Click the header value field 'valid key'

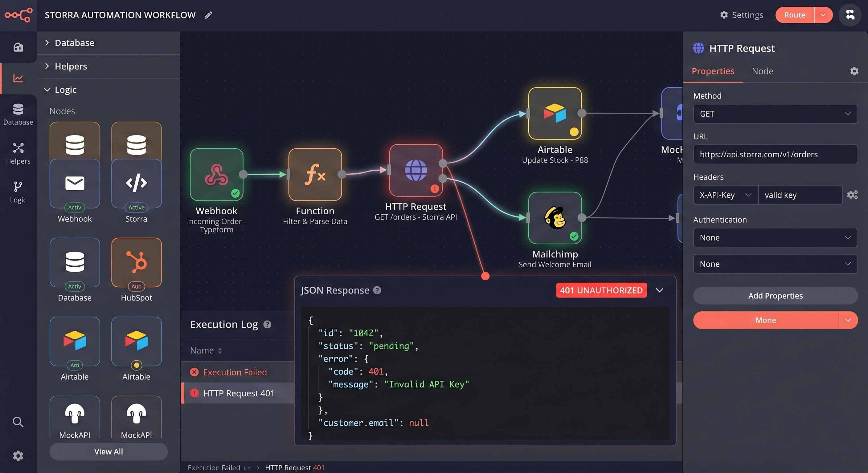coord(800,195)
